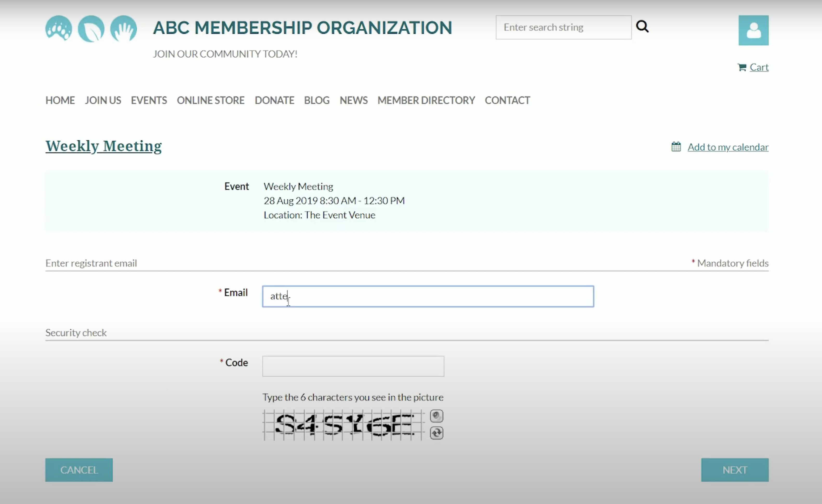
Task: Go to Online Store page
Action: coord(210,100)
